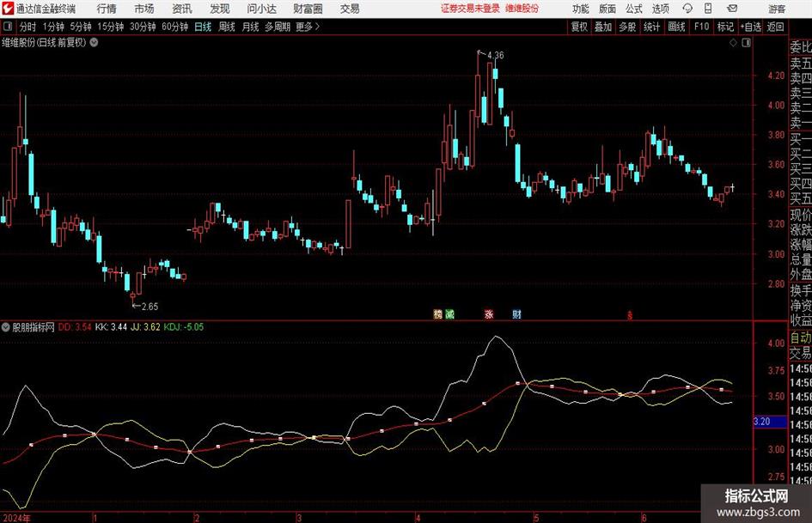Screen dimensions: 812x523
Task: Click the KDJ: -5.05 indicator value
Action: tap(184, 327)
